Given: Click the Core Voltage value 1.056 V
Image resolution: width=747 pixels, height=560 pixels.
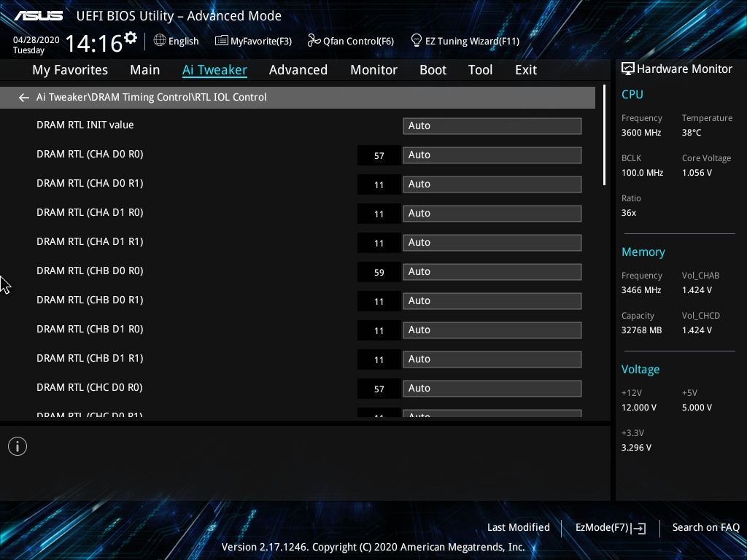Looking at the screenshot, I should tap(697, 173).
